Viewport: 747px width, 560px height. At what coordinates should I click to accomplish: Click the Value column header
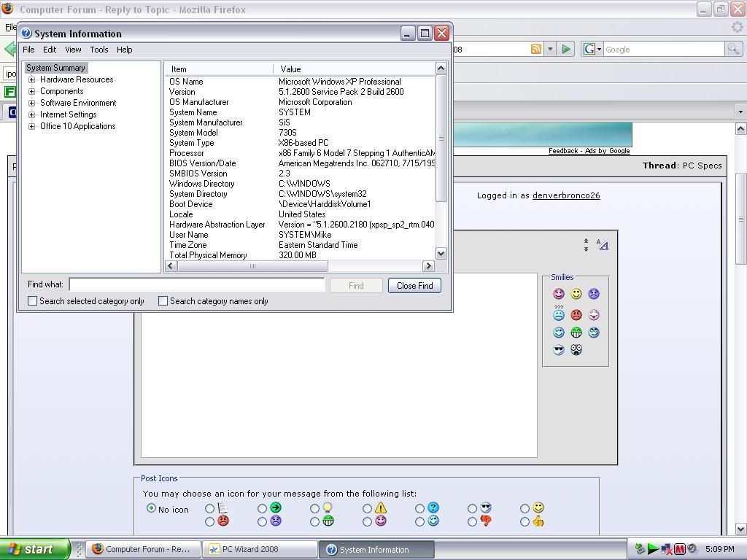point(355,69)
